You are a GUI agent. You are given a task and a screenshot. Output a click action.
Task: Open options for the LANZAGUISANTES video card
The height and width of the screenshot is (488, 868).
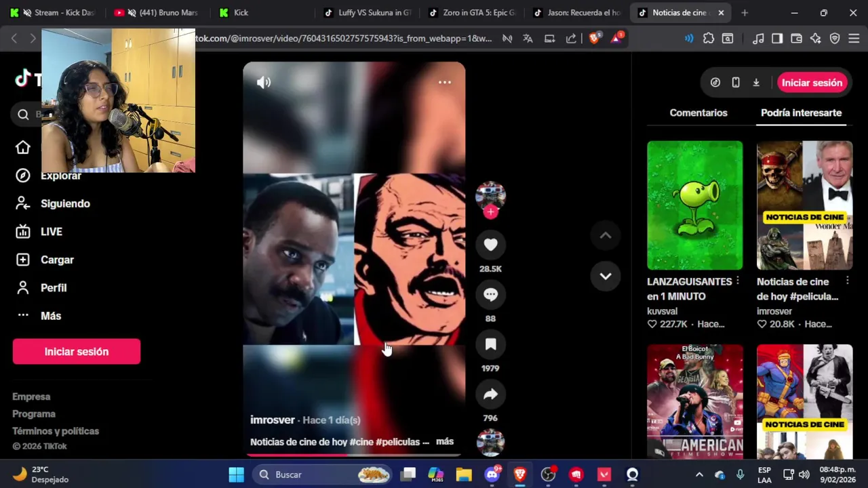point(738,281)
